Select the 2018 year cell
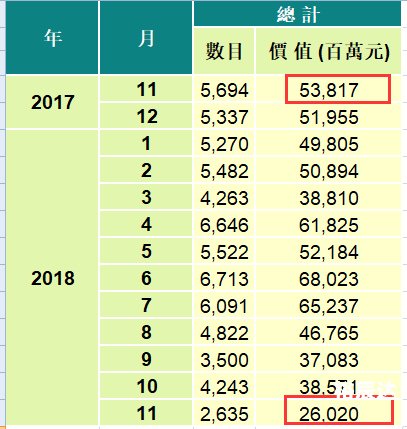 tap(52, 277)
